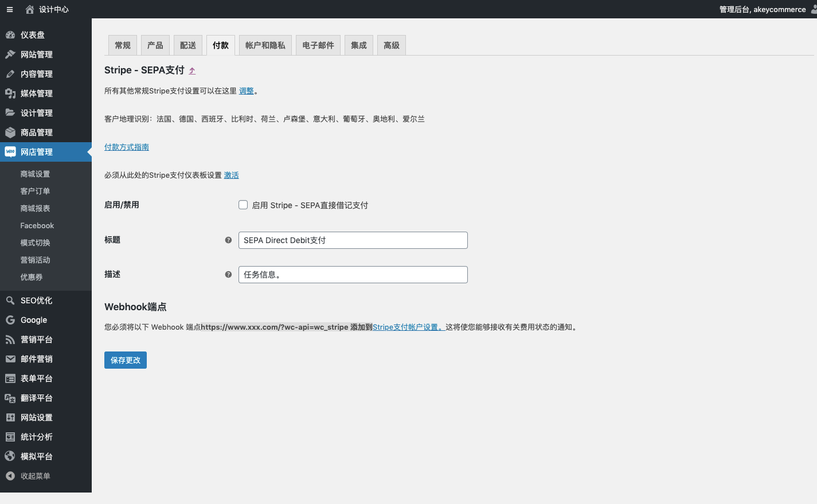The width and height of the screenshot is (817, 504).
Task: Open Google menu in the sidebar
Action: (x=34, y=320)
